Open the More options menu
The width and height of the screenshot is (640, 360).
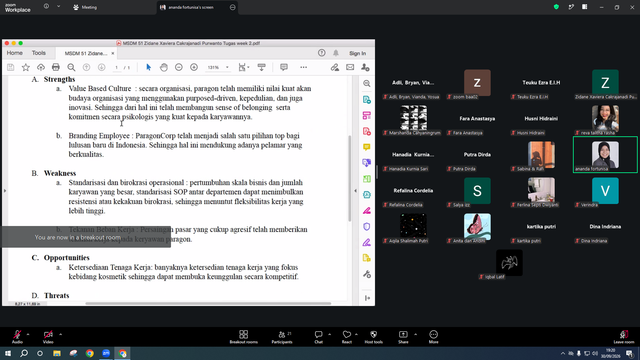tap(433, 337)
